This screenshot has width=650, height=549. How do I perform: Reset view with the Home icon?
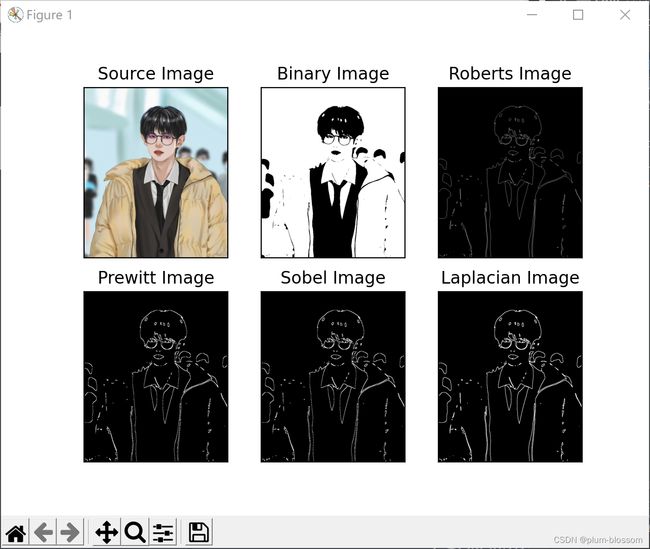(x=16, y=532)
